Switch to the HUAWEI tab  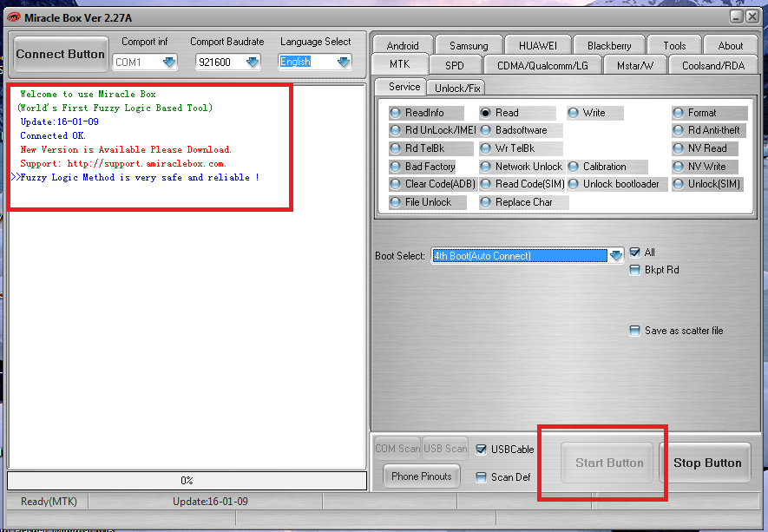[538, 45]
